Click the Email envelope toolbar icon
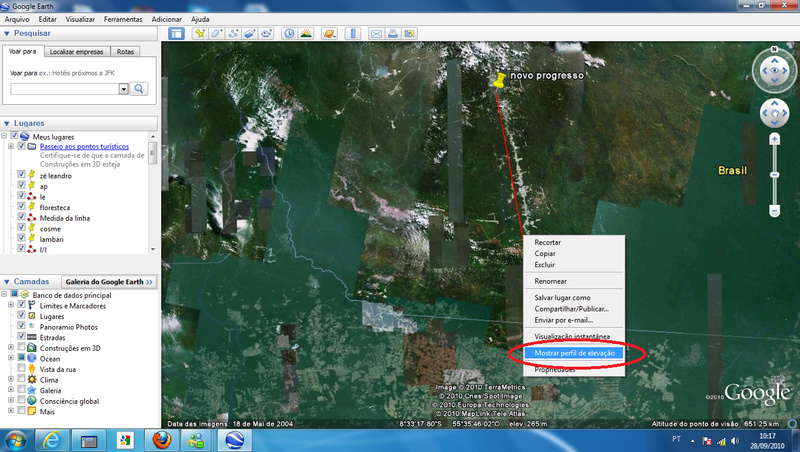Screen dimensions: 800x452 [x=376, y=34]
